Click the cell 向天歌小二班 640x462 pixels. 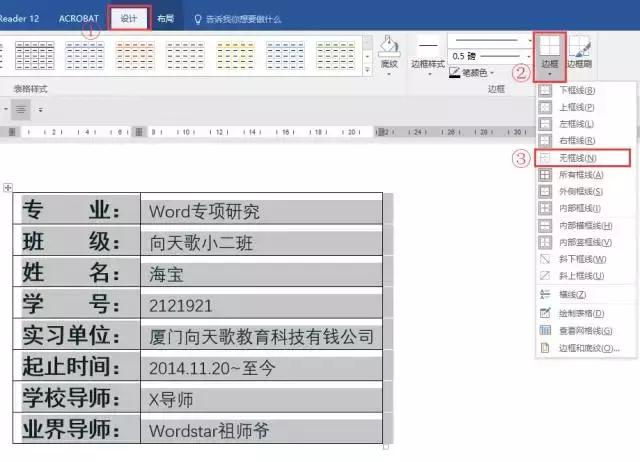(262, 240)
